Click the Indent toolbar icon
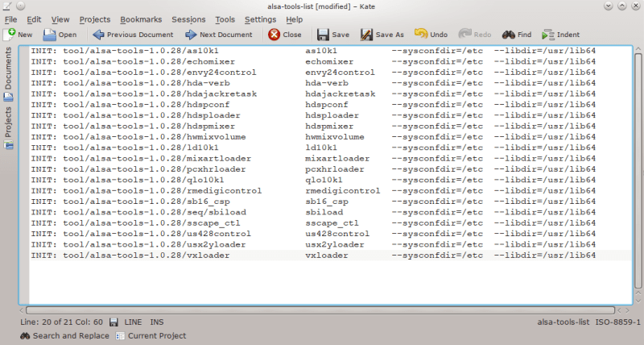 [x=548, y=35]
